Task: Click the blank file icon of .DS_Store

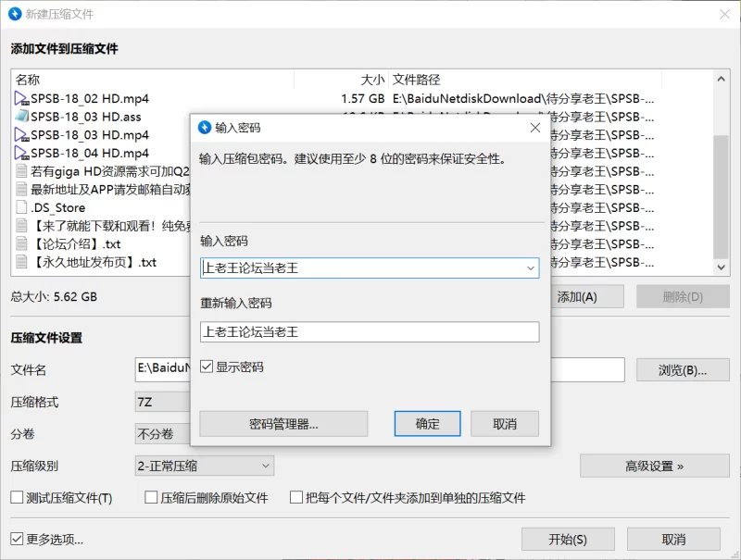Action: [21, 207]
